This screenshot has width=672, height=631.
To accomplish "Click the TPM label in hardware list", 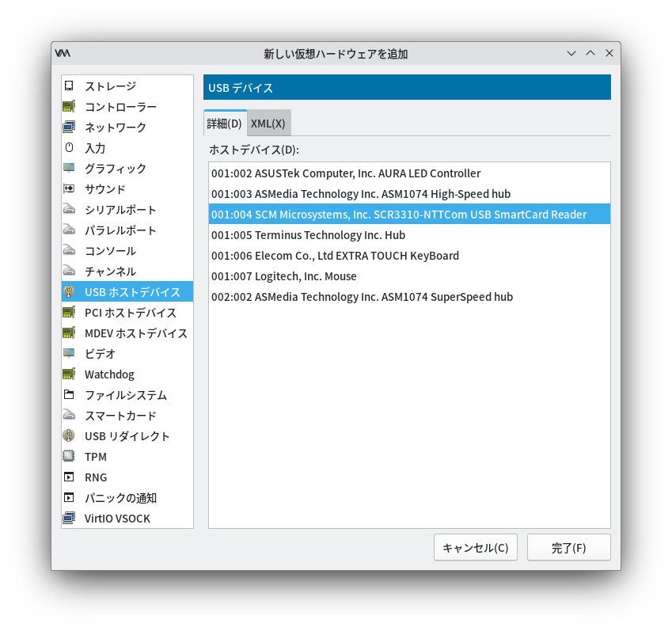I will pyautogui.click(x=96, y=457).
